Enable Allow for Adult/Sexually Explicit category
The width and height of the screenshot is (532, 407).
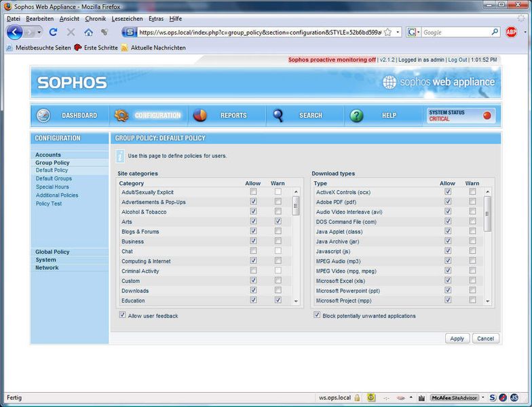[253, 191]
